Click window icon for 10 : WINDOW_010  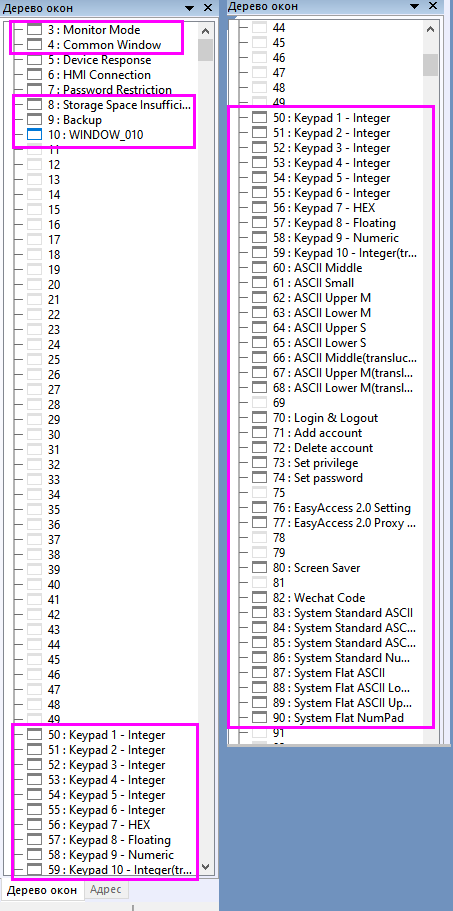tap(35, 135)
